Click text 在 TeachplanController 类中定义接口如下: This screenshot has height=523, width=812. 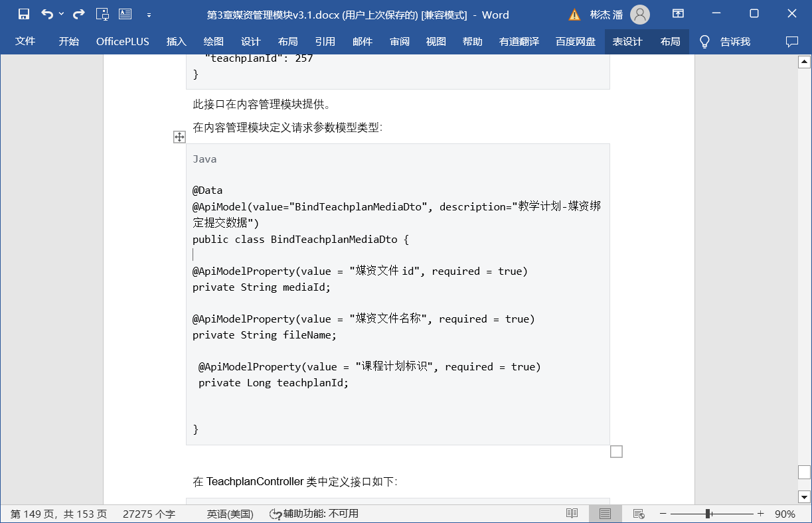pyautogui.click(x=295, y=481)
